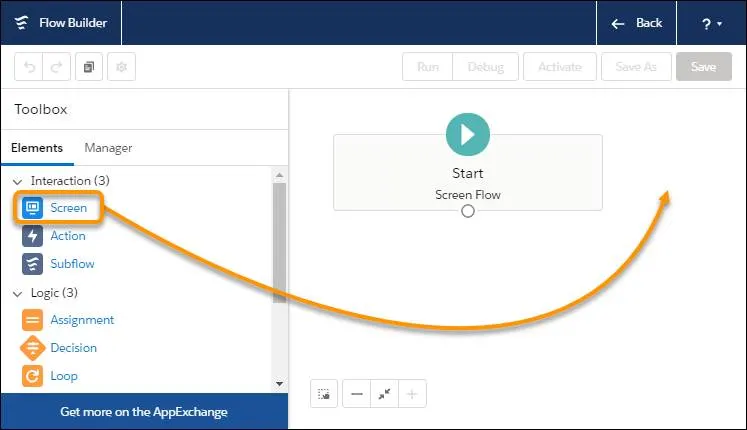Click the Decision label in Toolbox

[x=73, y=348]
